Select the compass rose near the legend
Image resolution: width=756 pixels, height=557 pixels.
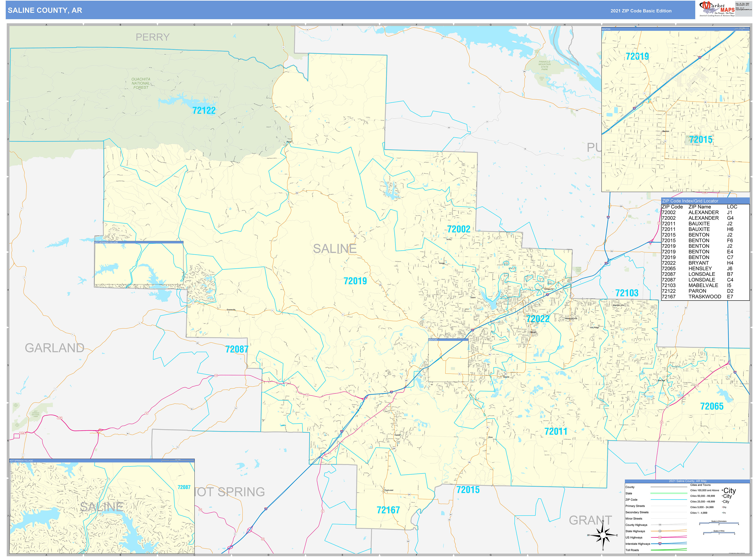click(603, 535)
